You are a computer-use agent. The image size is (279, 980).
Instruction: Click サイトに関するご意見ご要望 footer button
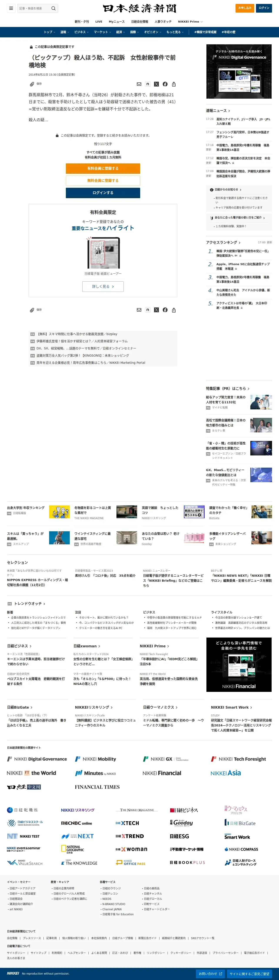(x=249, y=973)
